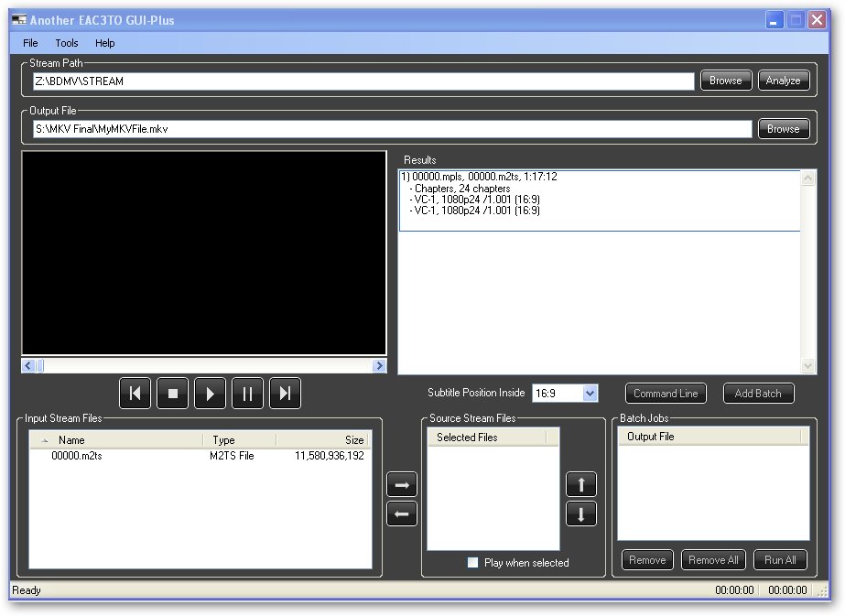Click the Selected Files column header
Viewport: 845px width, 616px height.
point(487,438)
